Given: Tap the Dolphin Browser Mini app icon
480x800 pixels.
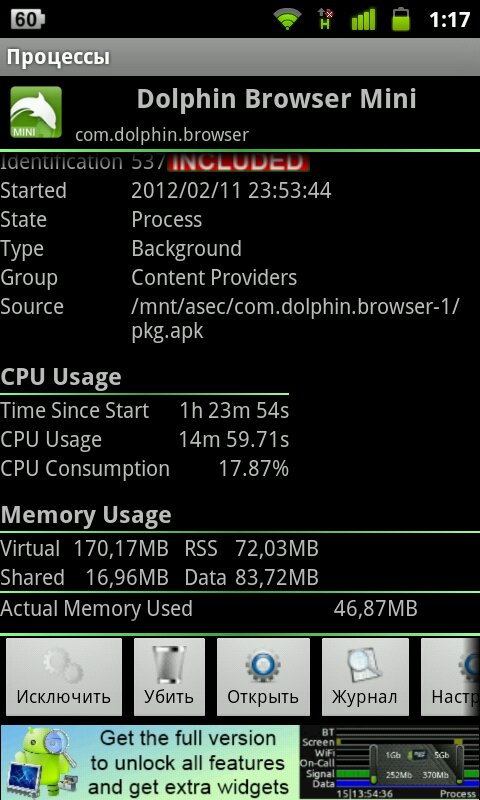Looking at the screenshot, I should 36,112.
